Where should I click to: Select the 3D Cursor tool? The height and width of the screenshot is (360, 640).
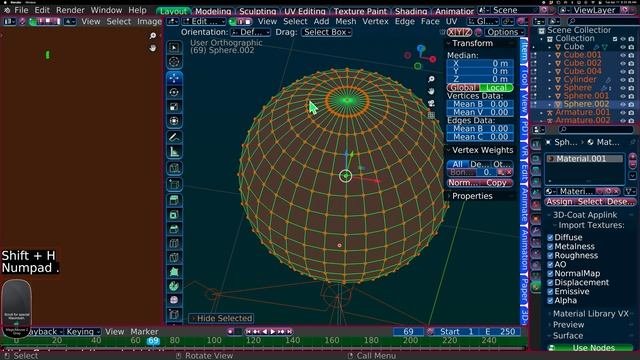click(x=174, y=62)
